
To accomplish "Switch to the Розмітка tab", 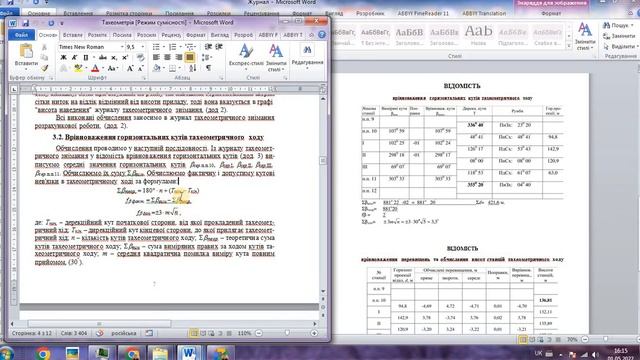I will 97,35.
